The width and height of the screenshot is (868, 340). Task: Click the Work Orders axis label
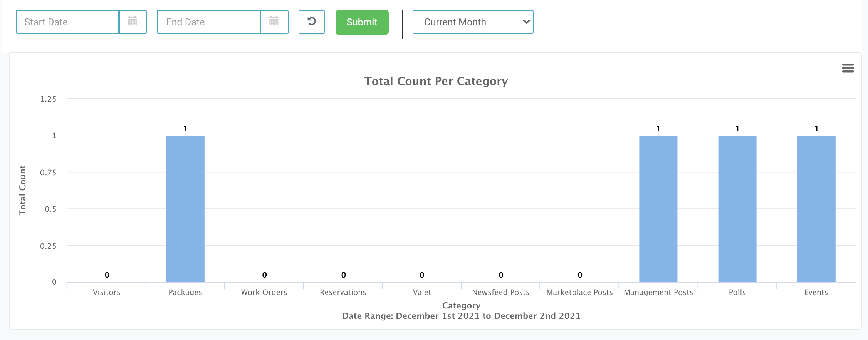(x=264, y=292)
